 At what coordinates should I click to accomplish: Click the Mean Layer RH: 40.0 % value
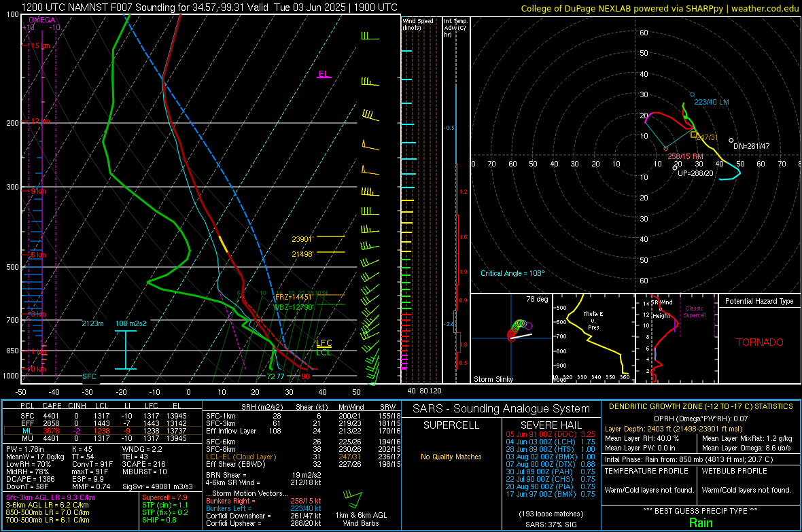pos(642,438)
